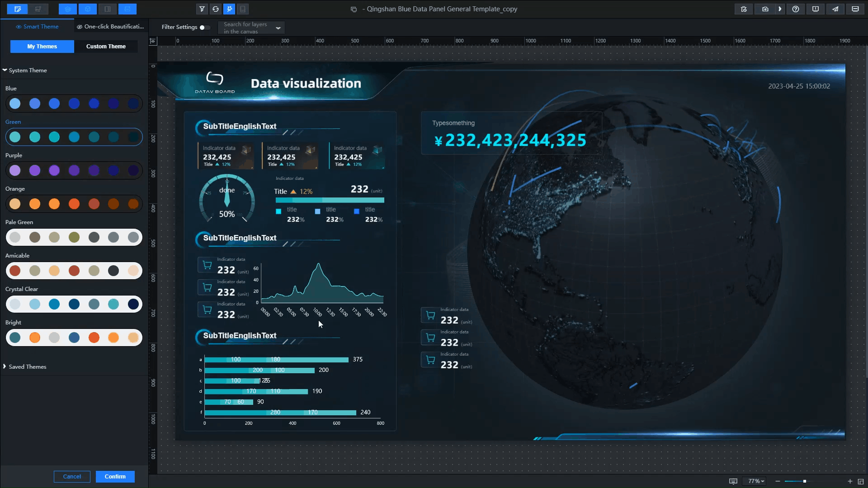Click the refresh icon in top toolbar
The image size is (868, 488).
point(216,9)
